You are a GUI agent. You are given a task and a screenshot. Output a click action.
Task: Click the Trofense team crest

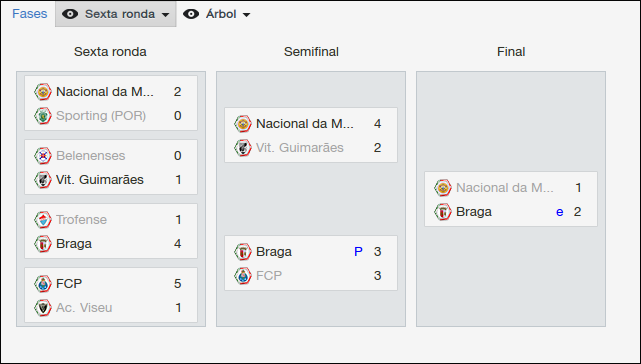(x=43, y=220)
